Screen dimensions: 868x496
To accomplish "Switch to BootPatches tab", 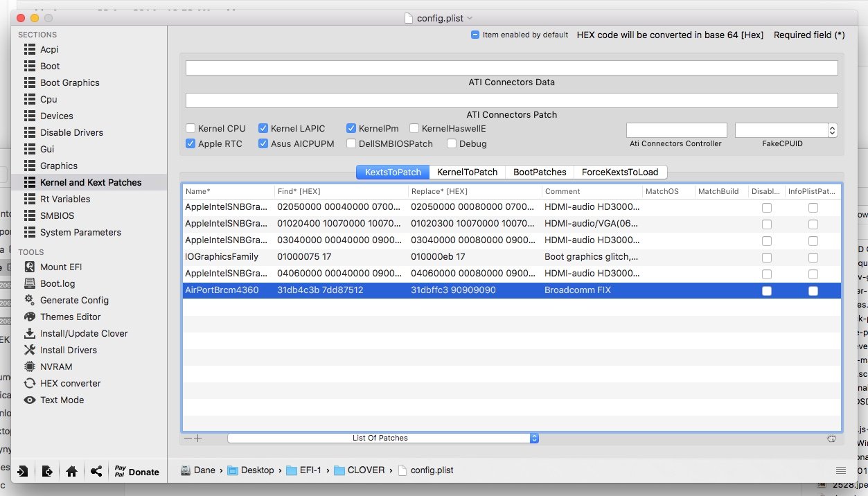I will pyautogui.click(x=540, y=172).
